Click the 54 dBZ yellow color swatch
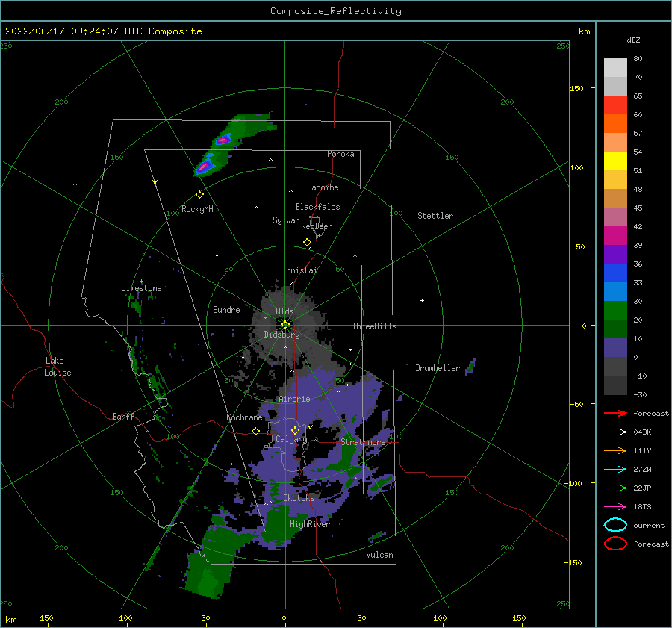Viewport: 672px width, 628px height. tap(615, 161)
